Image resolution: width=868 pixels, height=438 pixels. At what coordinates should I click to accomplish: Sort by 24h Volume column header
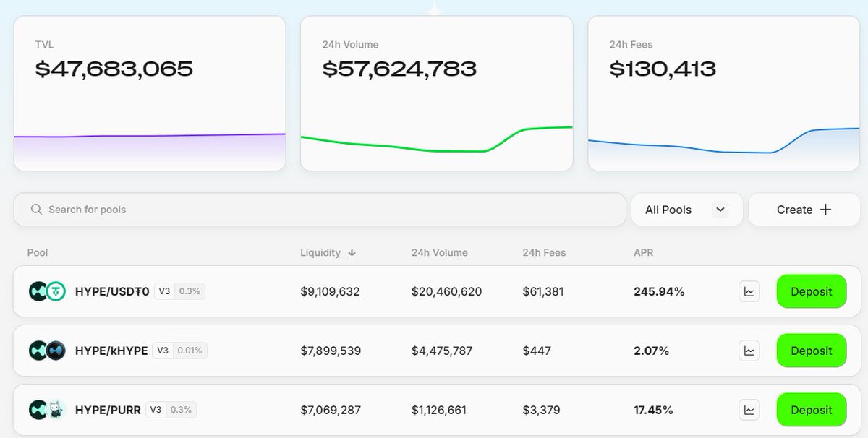pos(440,253)
